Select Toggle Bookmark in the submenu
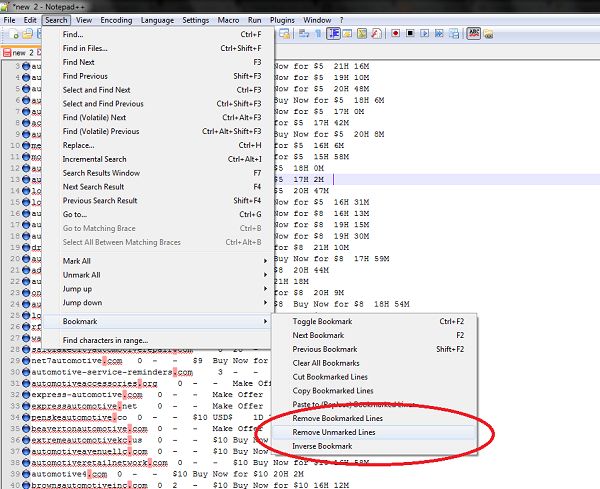This screenshot has width=600, height=489. point(375,321)
